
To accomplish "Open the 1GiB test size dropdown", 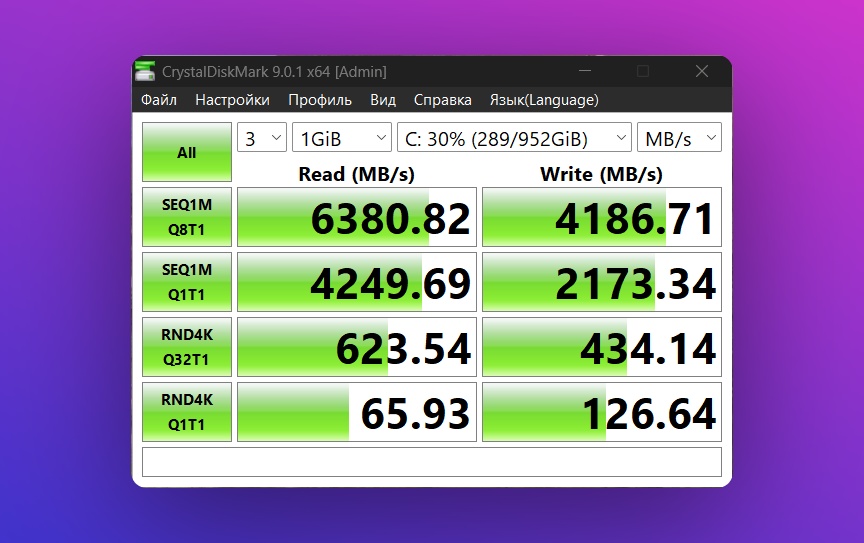I will point(342,137).
